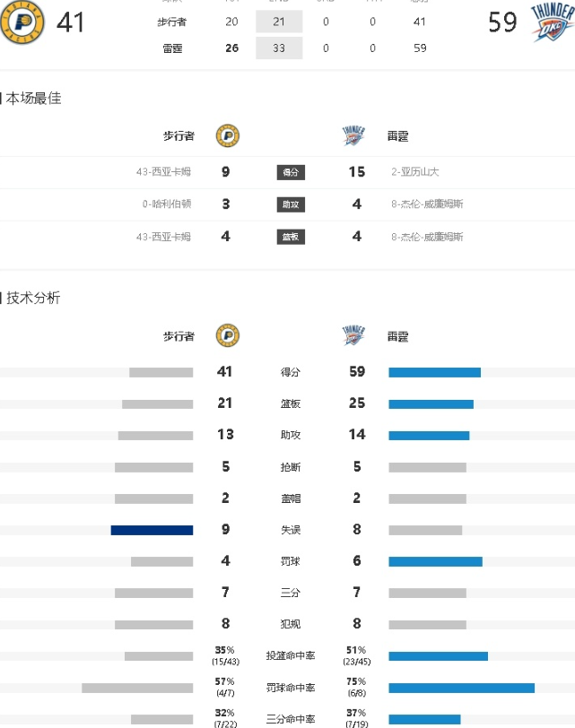
Task: Open Pacers logo in 本场最佳 section
Action: point(228,136)
